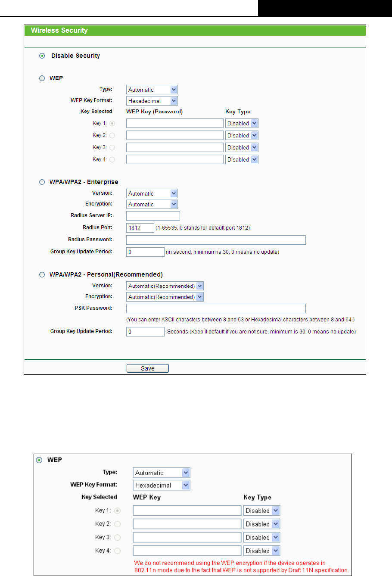Click the Key 3 WEP Key (Password) field
Image resolution: width=392 pixels, height=576 pixels.
(x=175, y=147)
